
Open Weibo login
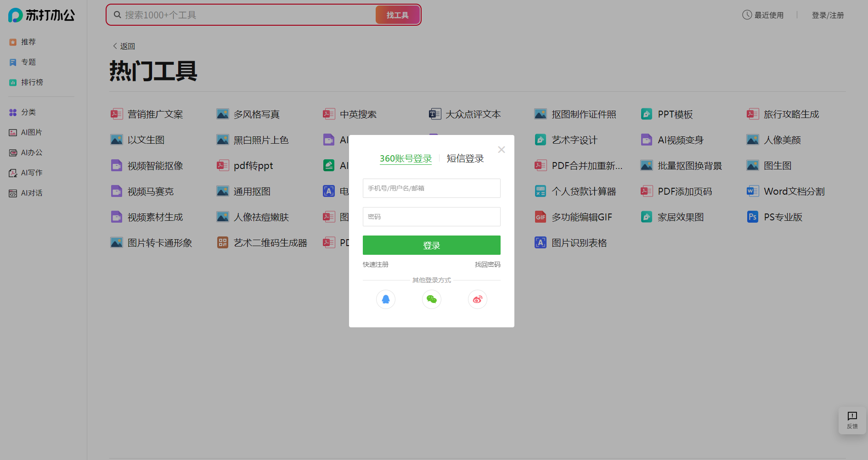[477, 299]
